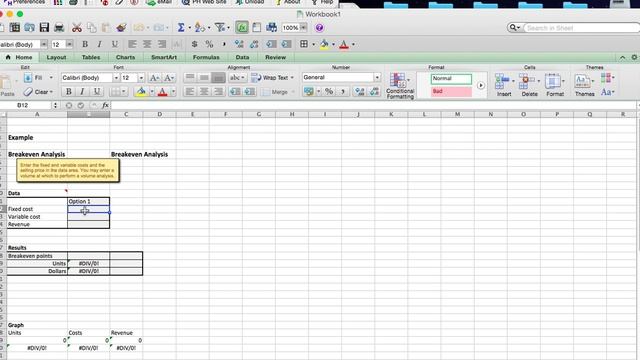Click the Format Painter brush icon
Screen dimensions: 640x360
[x=121, y=27]
